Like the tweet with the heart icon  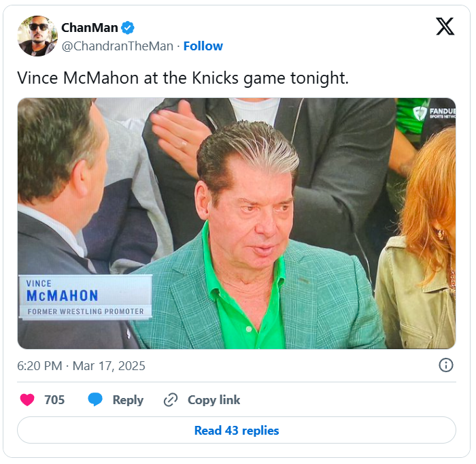tap(27, 400)
